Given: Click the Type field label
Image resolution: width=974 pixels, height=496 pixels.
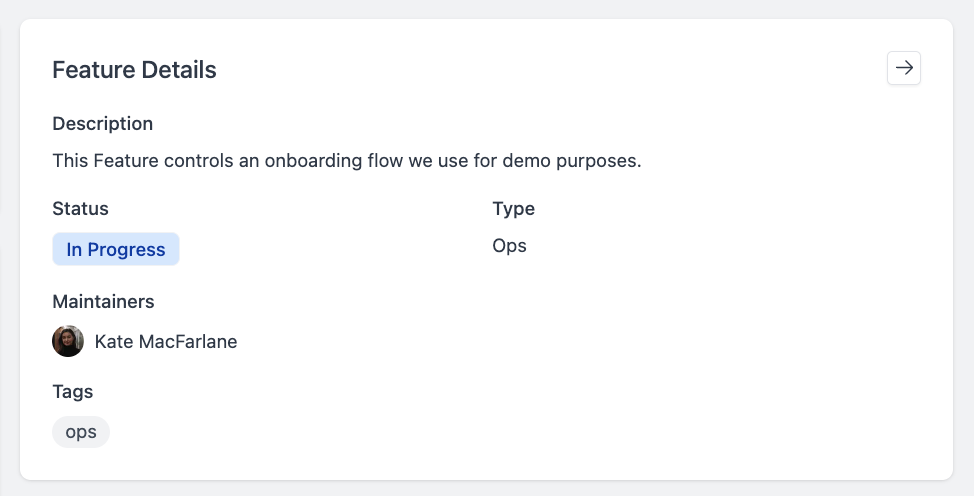Looking at the screenshot, I should click(x=514, y=209).
